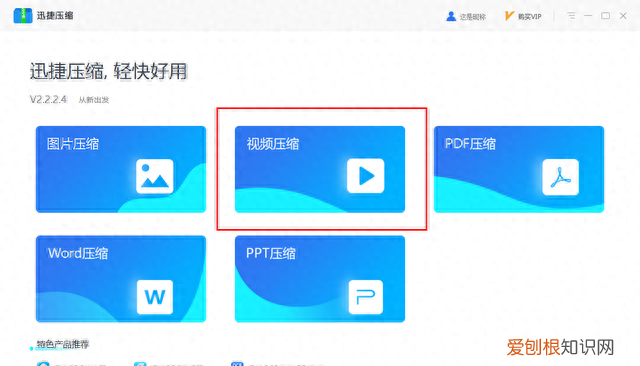640x366 pixels.
Task: Open the PPT压缩 compression card
Action: [320, 279]
